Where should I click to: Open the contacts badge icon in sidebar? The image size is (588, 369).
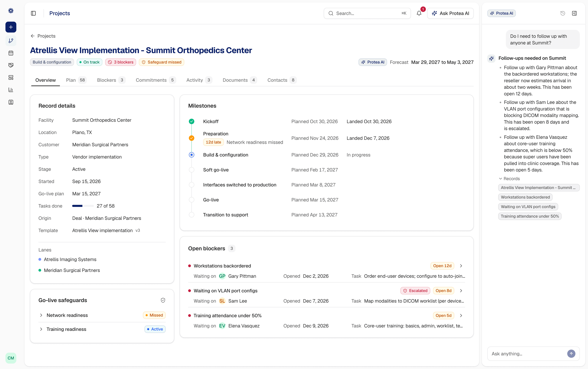pos(11,102)
